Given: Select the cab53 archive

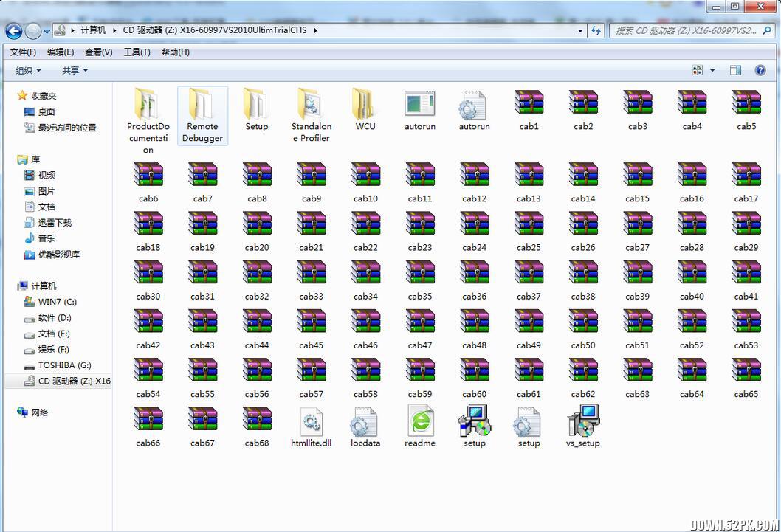Looking at the screenshot, I should tap(746, 329).
